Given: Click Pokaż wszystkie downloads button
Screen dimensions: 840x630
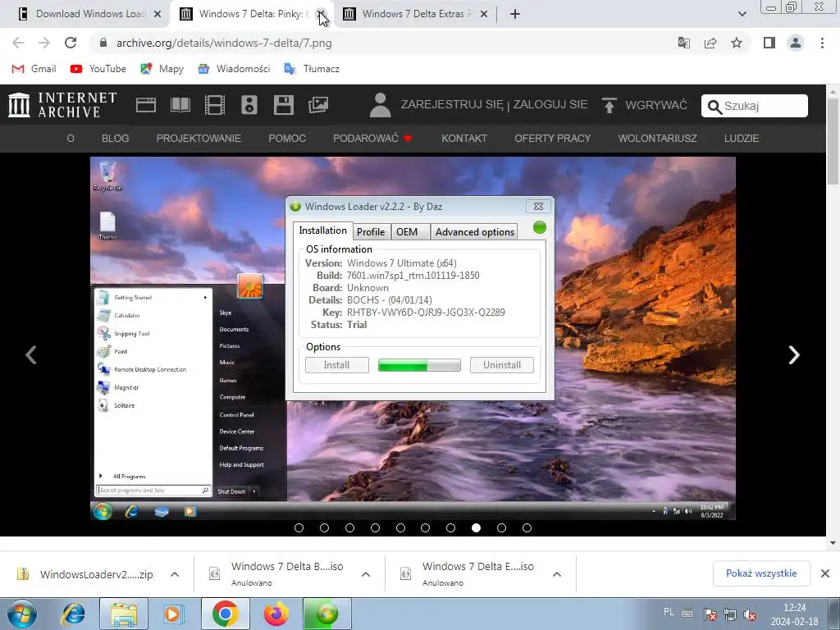Looking at the screenshot, I should pyautogui.click(x=761, y=573).
